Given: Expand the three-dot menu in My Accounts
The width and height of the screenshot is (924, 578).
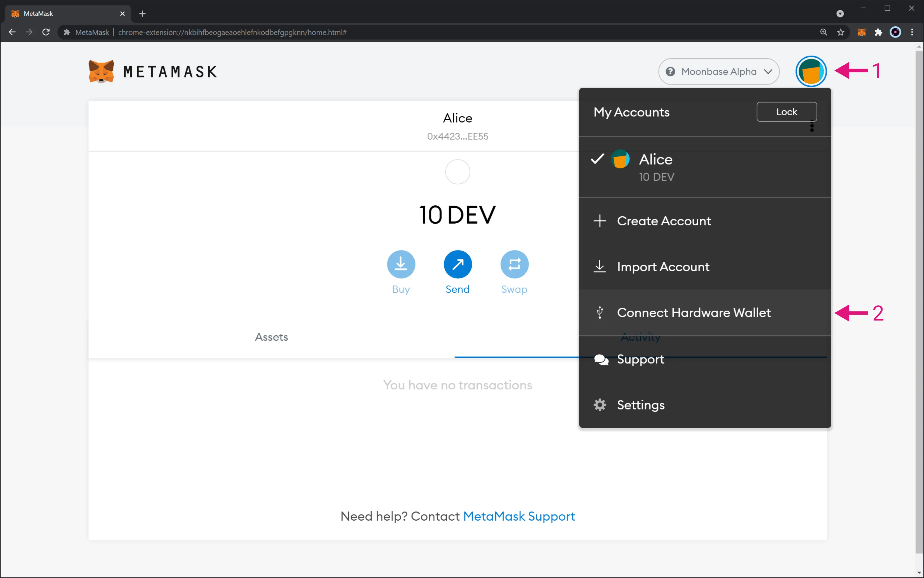Looking at the screenshot, I should point(812,126).
